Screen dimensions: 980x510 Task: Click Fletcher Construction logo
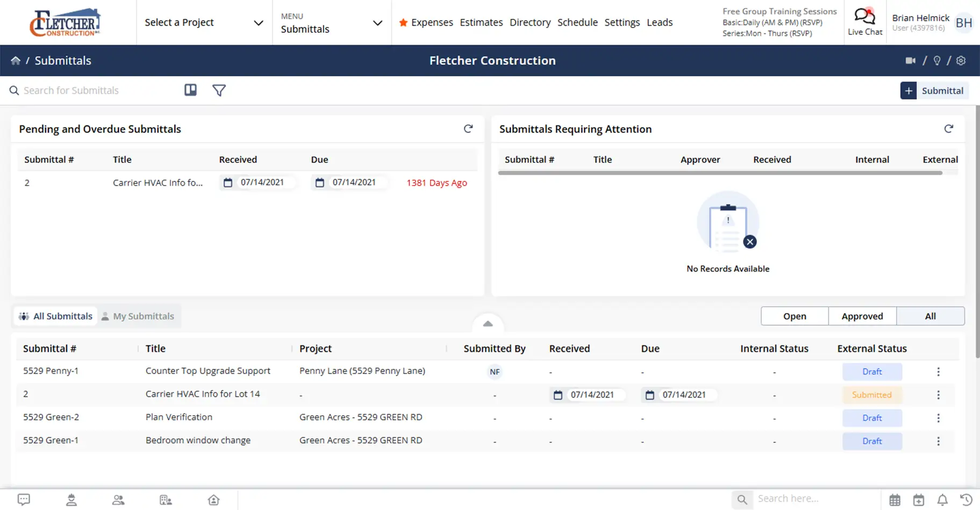coord(65,22)
